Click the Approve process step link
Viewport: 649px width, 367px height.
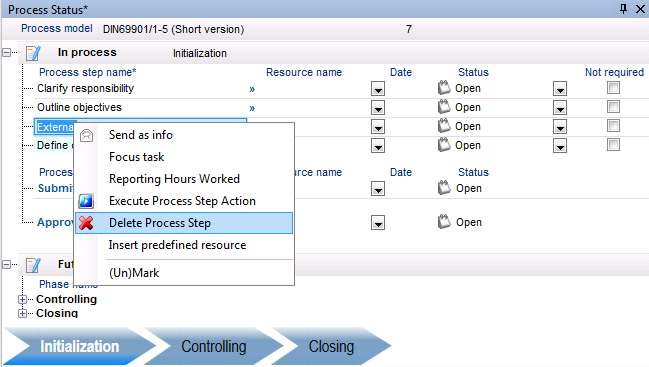[55, 223]
